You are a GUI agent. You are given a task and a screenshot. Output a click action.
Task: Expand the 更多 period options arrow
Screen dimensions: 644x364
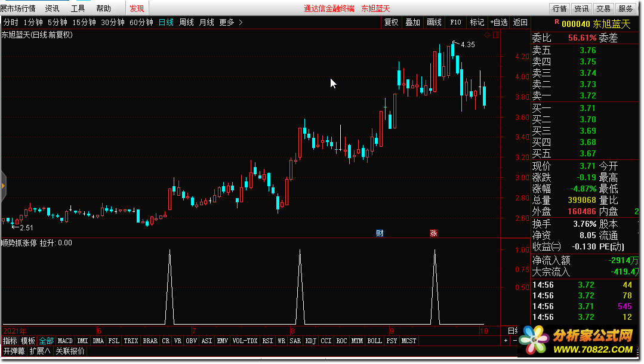(241, 22)
